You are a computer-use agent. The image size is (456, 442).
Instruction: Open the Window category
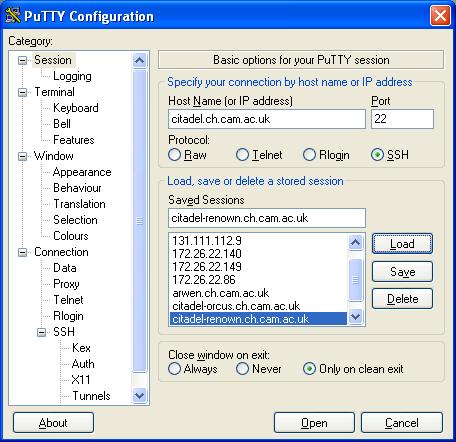pos(54,156)
